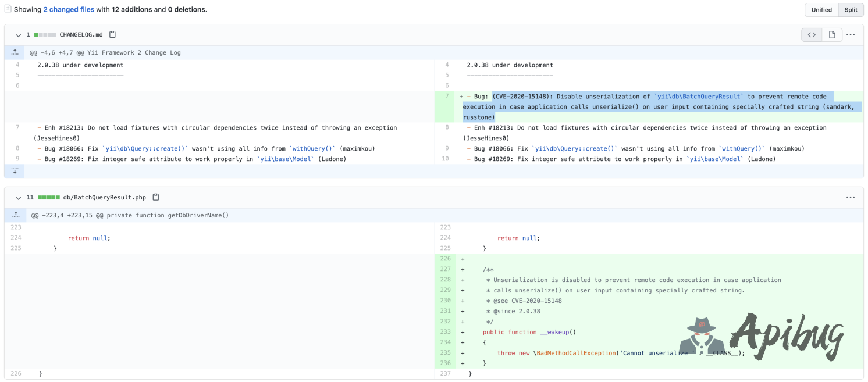
Task: Click the file list icon beside "Showing"
Action: pos(8,9)
